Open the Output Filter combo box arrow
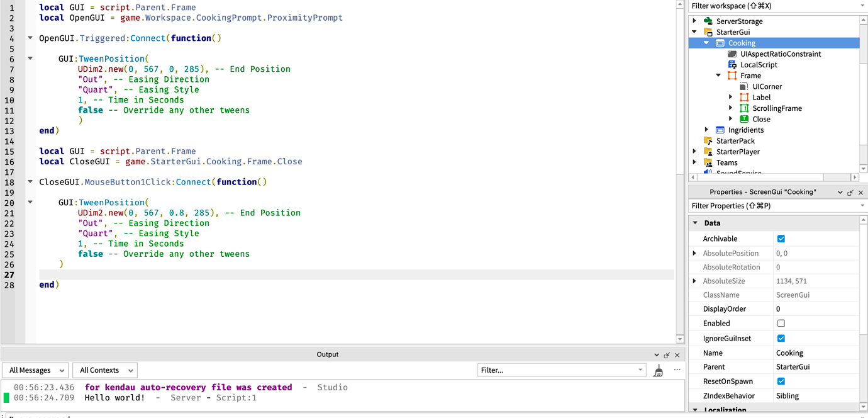Image resolution: width=868 pixels, height=418 pixels. pyautogui.click(x=640, y=370)
